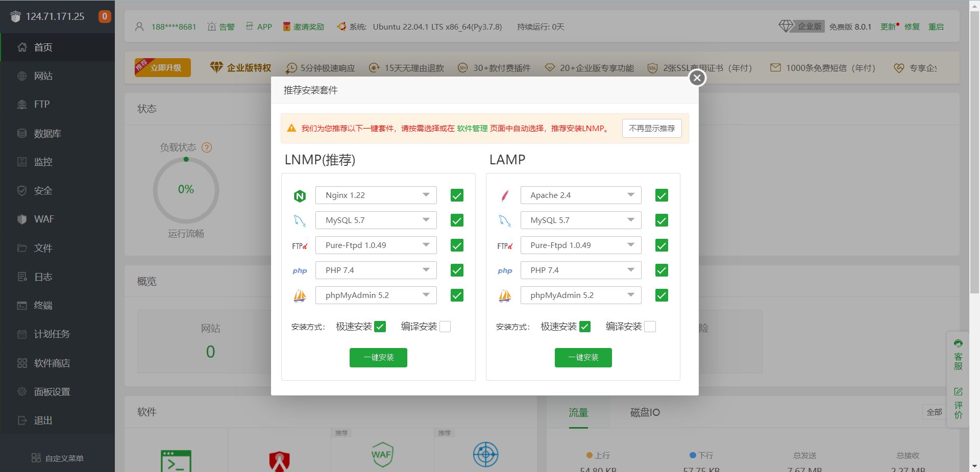The image size is (980, 472).
Task: Click the 告警 alert bell icon
Action: (212, 27)
